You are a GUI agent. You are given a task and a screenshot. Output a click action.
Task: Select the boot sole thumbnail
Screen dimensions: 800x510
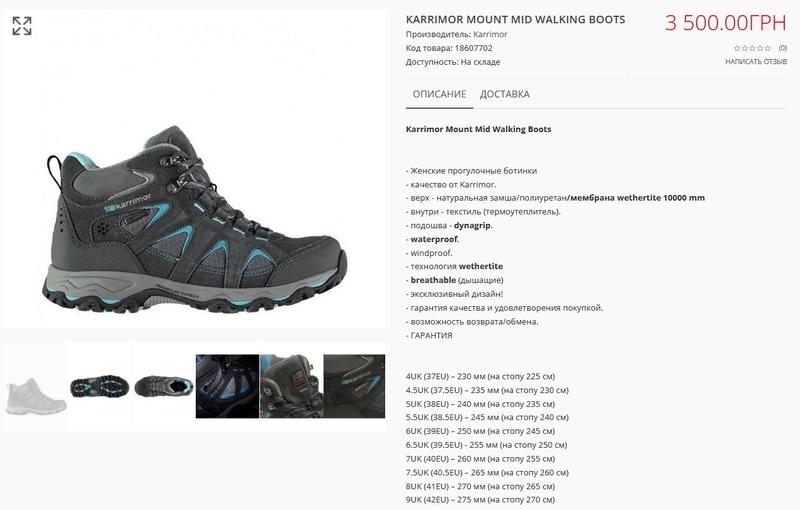99,387
